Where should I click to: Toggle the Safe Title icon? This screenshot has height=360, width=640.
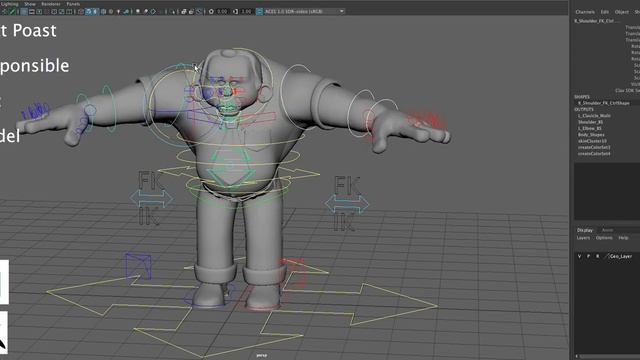[69, 11]
